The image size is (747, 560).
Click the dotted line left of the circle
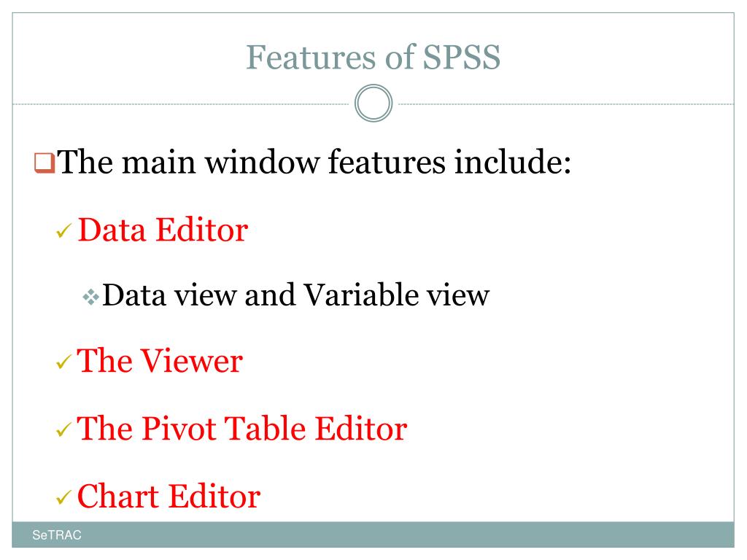(181, 104)
